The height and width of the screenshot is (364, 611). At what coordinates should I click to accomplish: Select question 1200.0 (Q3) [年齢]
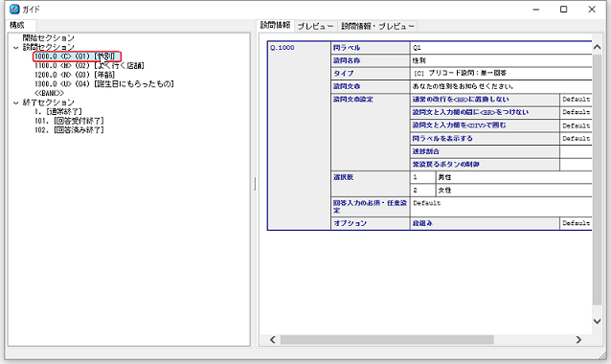point(75,75)
